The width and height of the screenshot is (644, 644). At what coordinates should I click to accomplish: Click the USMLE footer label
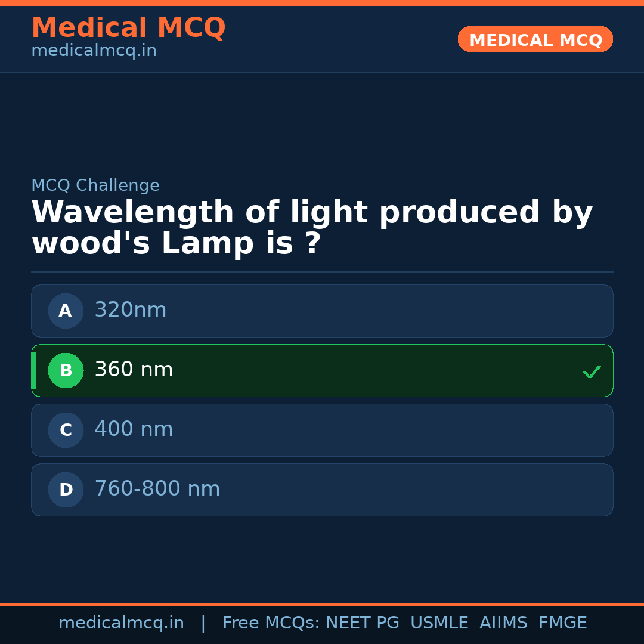click(x=439, y=623)
